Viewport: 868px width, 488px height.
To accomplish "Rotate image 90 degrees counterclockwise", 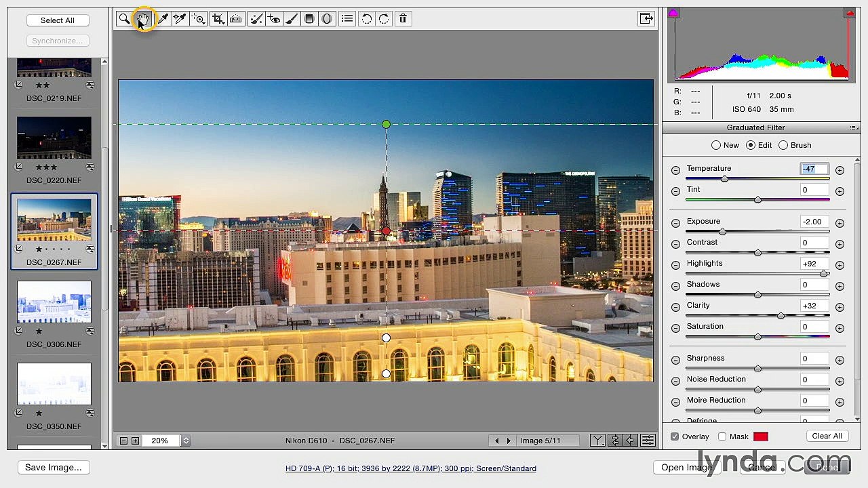I will (366, 19).
